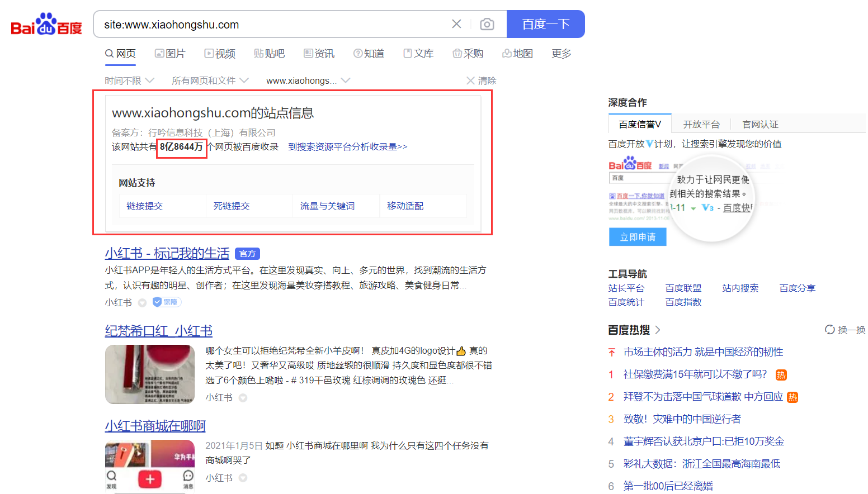Click the 立即申请 button
868x494 pixels.
pyautogui.click(x=637, y=236)
